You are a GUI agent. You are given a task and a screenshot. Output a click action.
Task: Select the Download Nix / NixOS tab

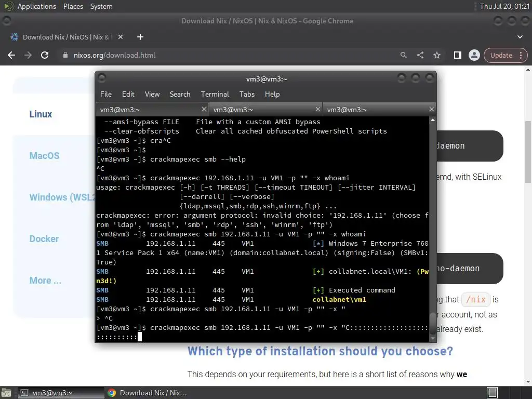(x=65, y=37)
